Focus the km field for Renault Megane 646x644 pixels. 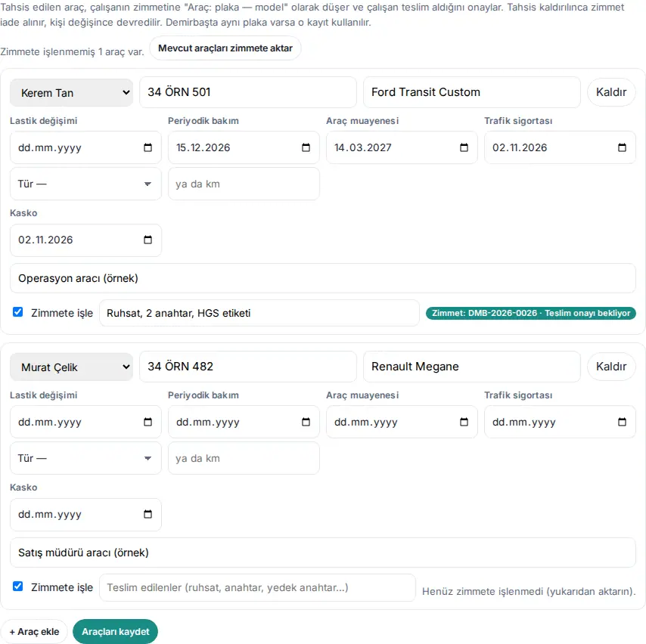[244, 458]
